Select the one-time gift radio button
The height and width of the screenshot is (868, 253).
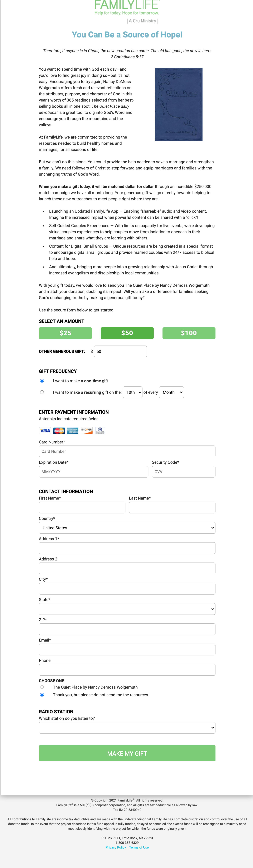tap(42, 381)
